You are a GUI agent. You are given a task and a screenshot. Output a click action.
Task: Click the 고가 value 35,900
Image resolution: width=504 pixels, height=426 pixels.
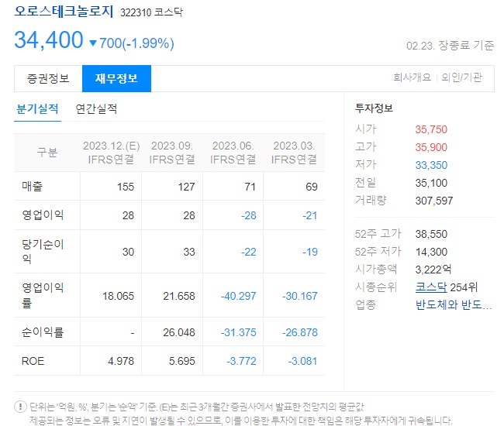431,147
